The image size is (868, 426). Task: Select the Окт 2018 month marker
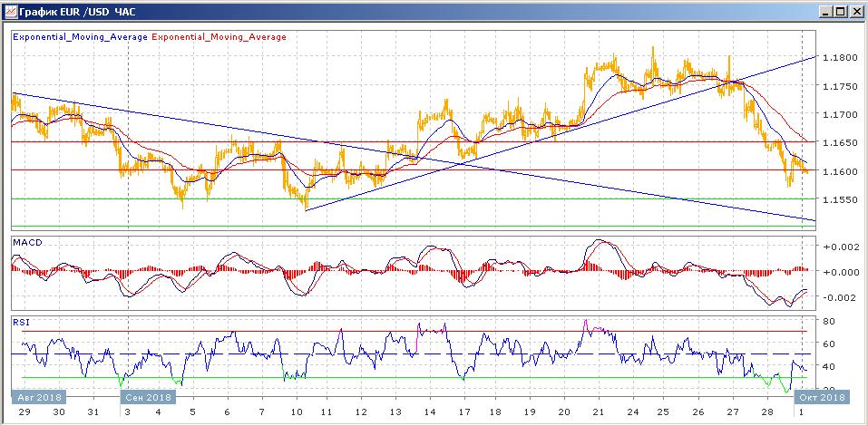pyautogui.click(x=822, y=397)
